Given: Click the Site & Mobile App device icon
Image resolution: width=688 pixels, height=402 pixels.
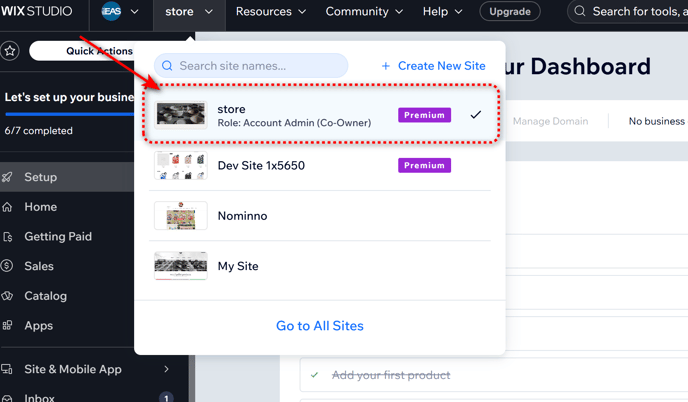Looking at the screenshot, I should point(7,369).
